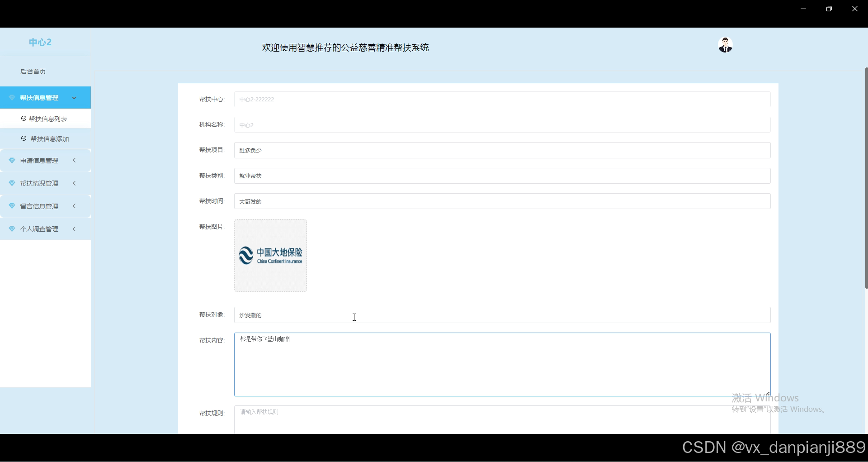Click the 帮扶内容 textarea resize handle
The image size is (868, 462).
point(768,394)
